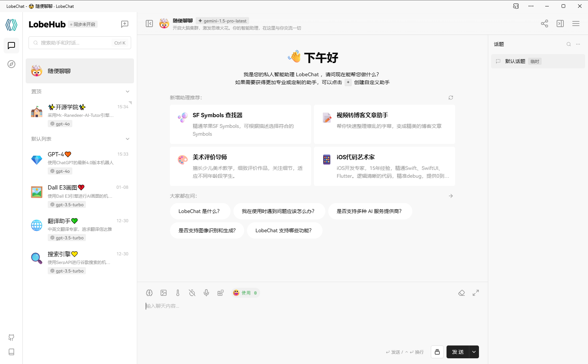This screenshot has height=364, width=588.
Task: Click the 同步未开启 sync status tag
Action: (x=83, y=24)
